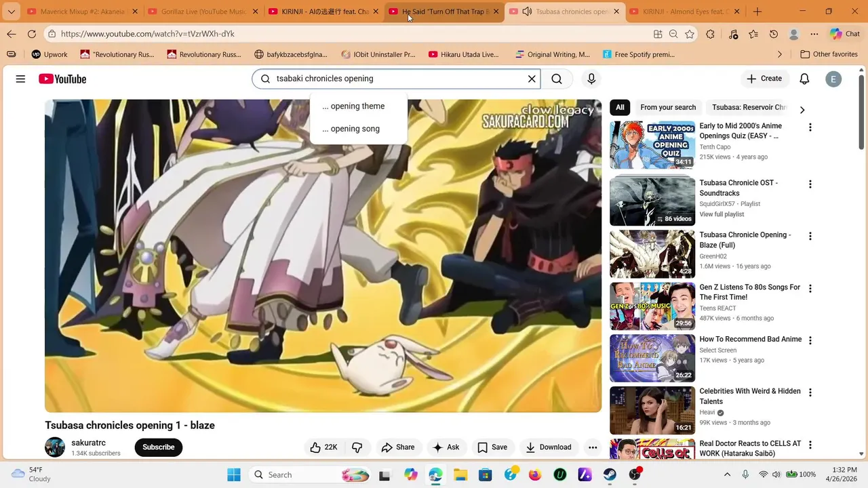The height and width of the screenshot is (488, 868).
Task: Choose '... opening theme' search suggestion
Action: [x=353, y=106]
